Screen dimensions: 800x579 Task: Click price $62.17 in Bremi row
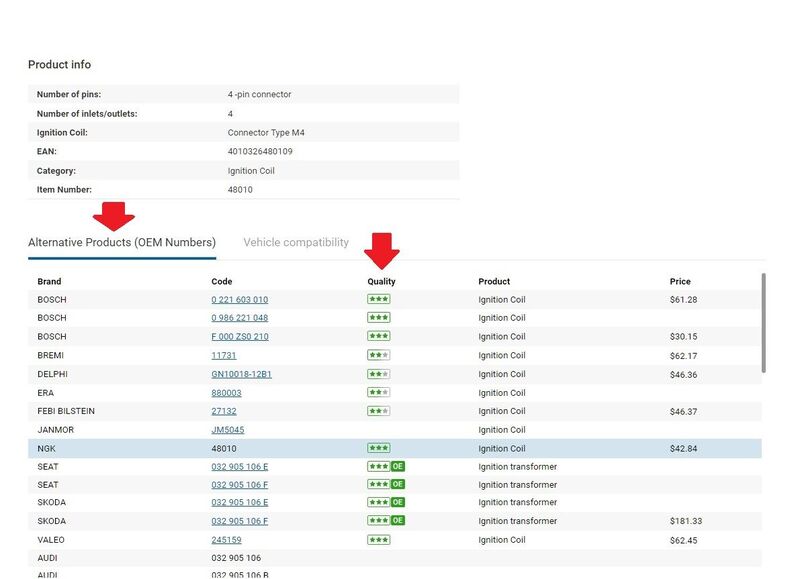683,356
